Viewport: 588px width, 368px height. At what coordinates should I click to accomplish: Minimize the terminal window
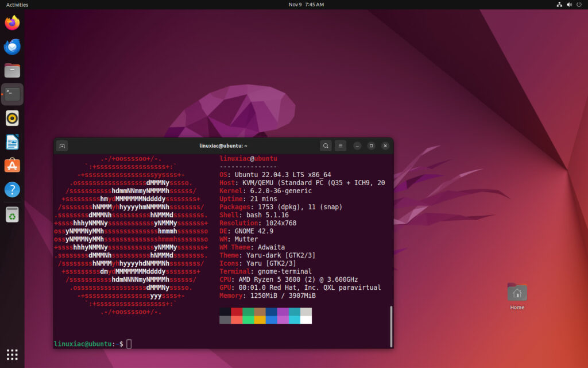coord(357,145)
